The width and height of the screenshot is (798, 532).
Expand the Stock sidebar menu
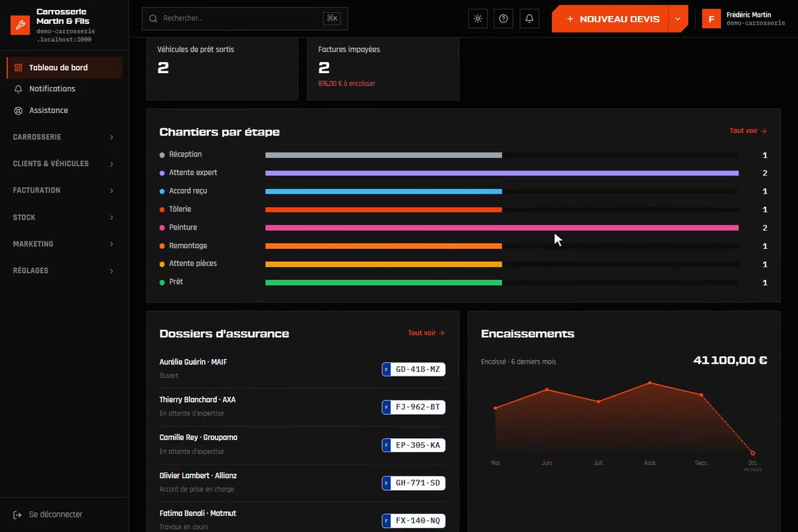click(x=64, y=217)
